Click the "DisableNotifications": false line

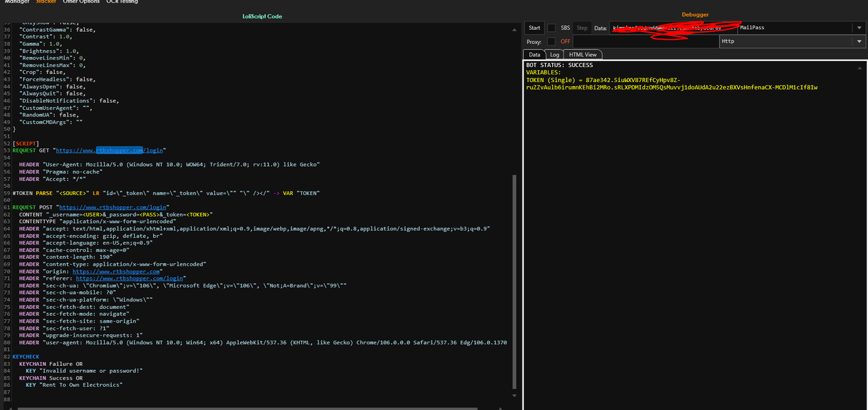pos(69,101)
